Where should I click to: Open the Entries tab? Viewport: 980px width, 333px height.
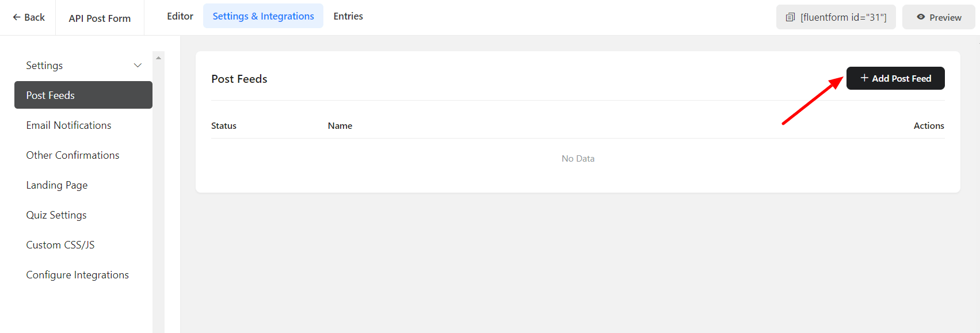(348, 16)
